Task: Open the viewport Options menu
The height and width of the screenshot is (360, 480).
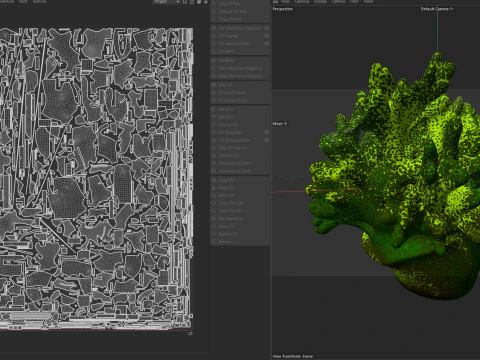Action: (x=338, y=2)
